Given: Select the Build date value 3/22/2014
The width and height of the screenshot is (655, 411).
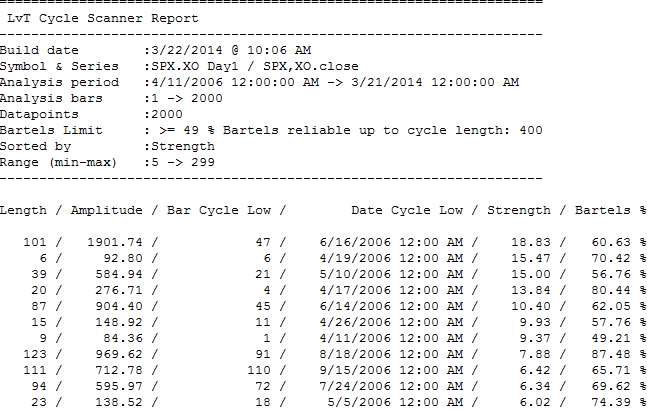Looking at the screenshot, I should click(x=187, y=50).
